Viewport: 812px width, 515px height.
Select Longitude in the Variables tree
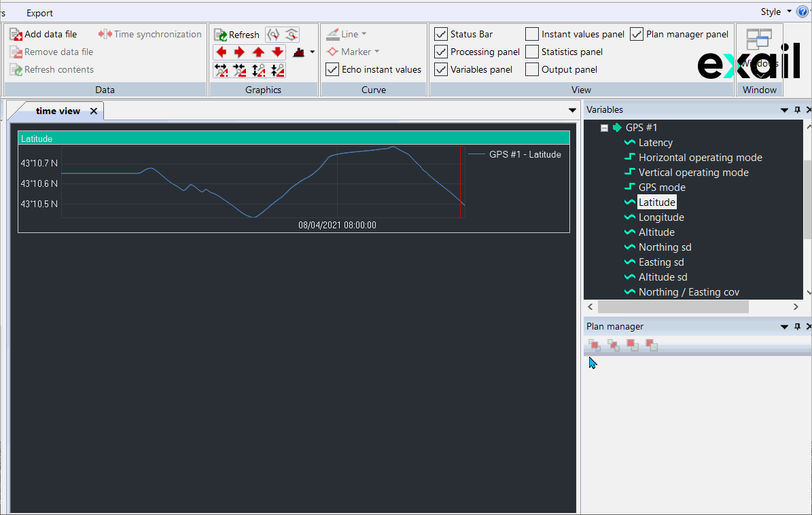661,217
